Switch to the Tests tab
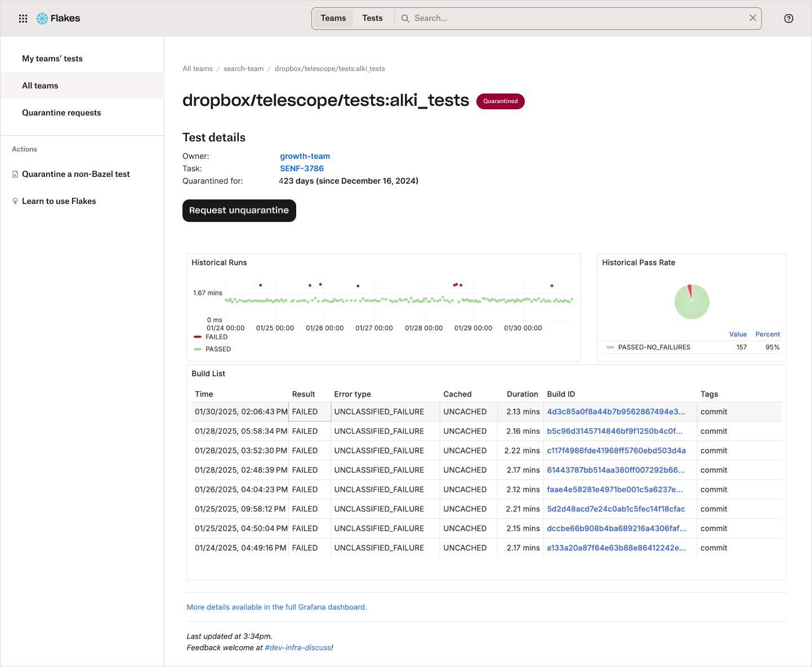812x667 pixels. click(x=372, y=18)
